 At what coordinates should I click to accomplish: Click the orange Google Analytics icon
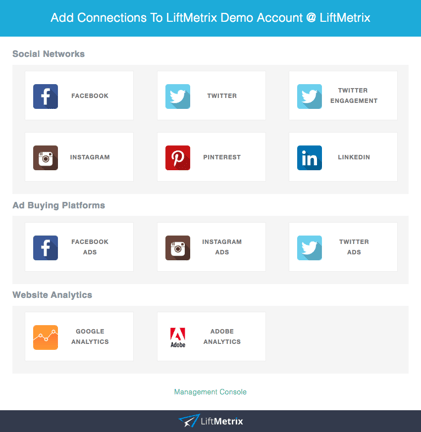click(45, 337)
